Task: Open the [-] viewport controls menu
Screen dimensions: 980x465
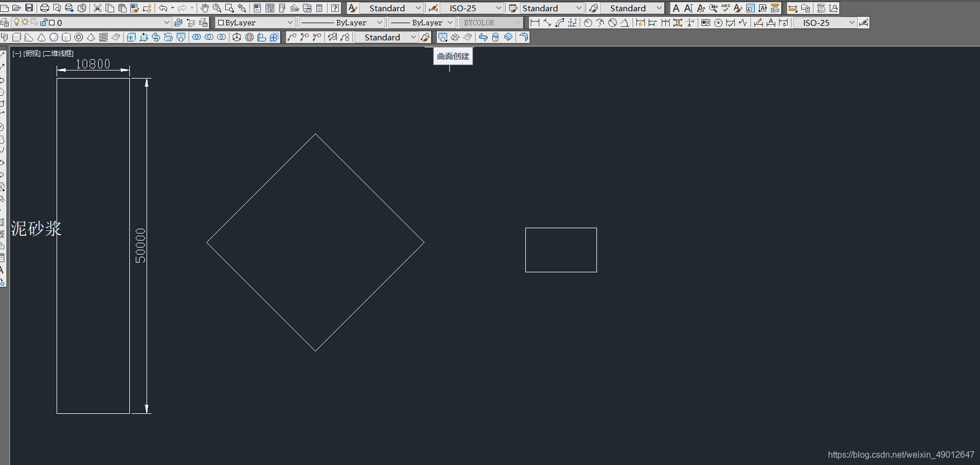Action: click(17, 53)
